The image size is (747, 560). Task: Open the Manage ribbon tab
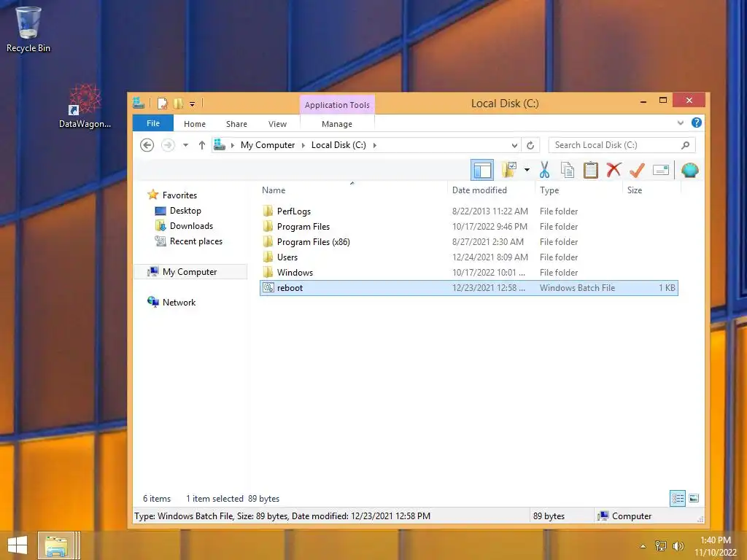coord(337,124)
